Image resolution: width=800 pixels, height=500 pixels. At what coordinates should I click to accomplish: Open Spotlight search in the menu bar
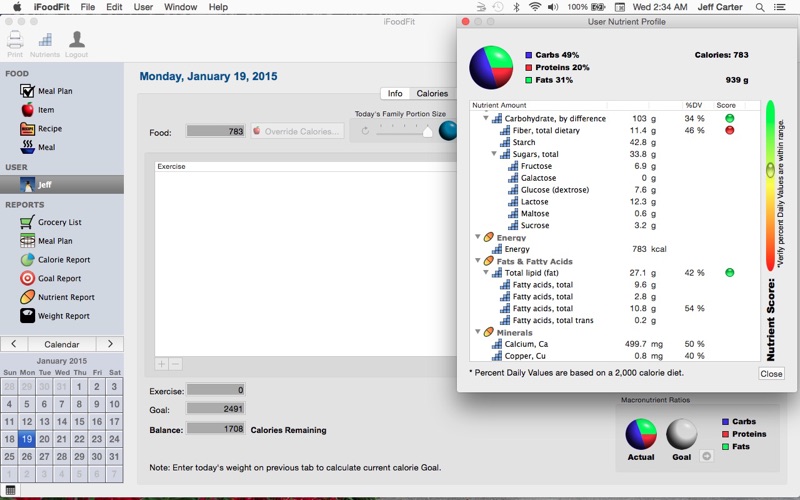[760, 7]
